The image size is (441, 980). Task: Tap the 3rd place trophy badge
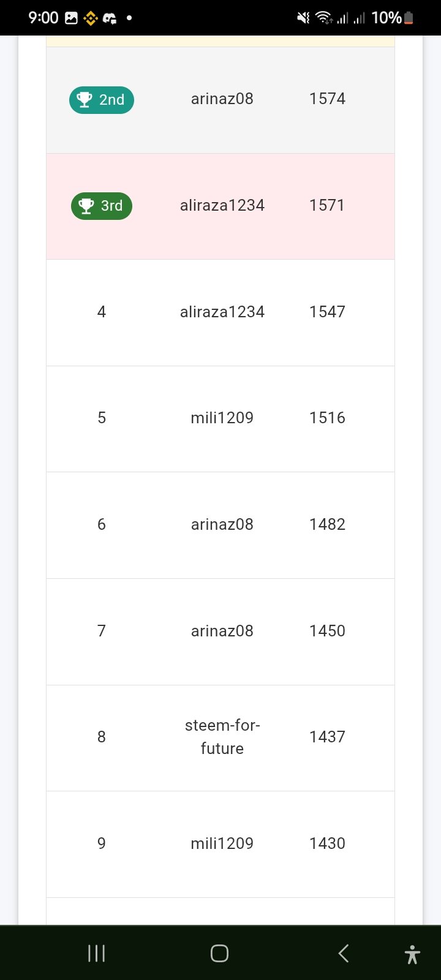click(102, 206)
